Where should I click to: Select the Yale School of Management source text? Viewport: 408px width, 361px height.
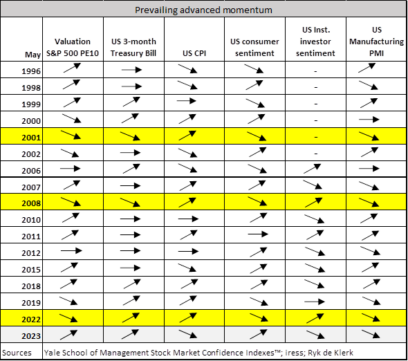pos(199,352)
